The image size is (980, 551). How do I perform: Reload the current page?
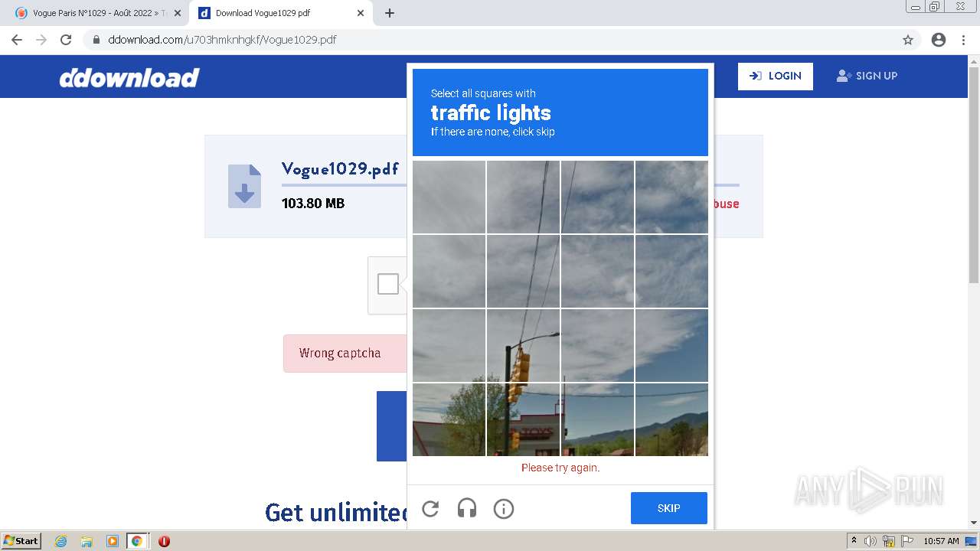(x=66, y=40)
